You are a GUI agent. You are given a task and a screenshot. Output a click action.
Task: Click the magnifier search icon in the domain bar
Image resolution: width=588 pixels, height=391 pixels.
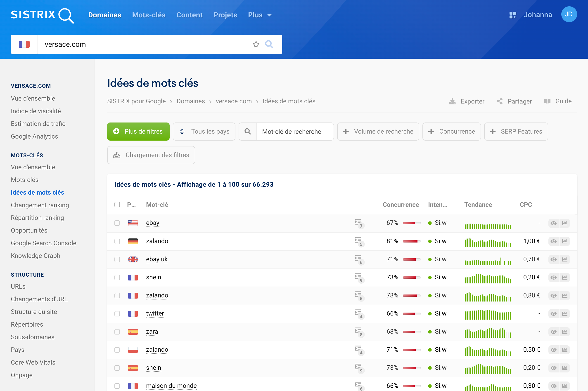pos(269,44)
